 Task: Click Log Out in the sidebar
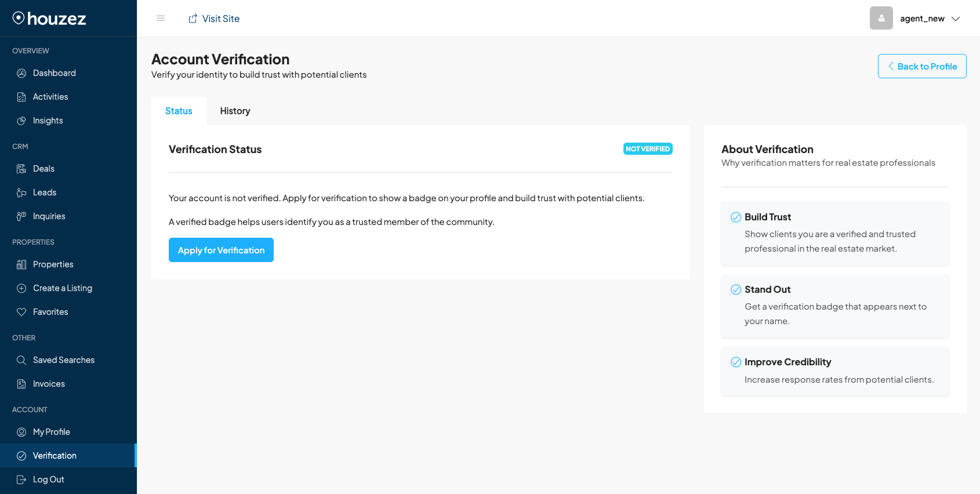point(48,480)
